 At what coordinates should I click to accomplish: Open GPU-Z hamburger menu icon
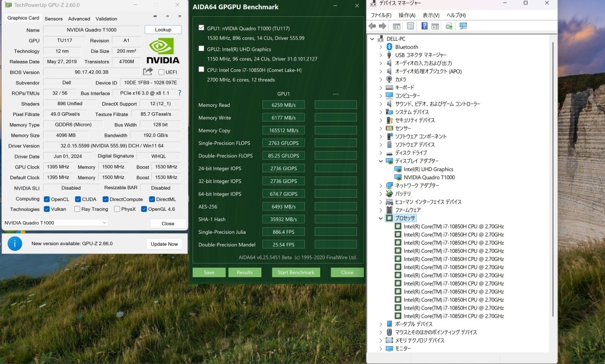click(180, 16)
